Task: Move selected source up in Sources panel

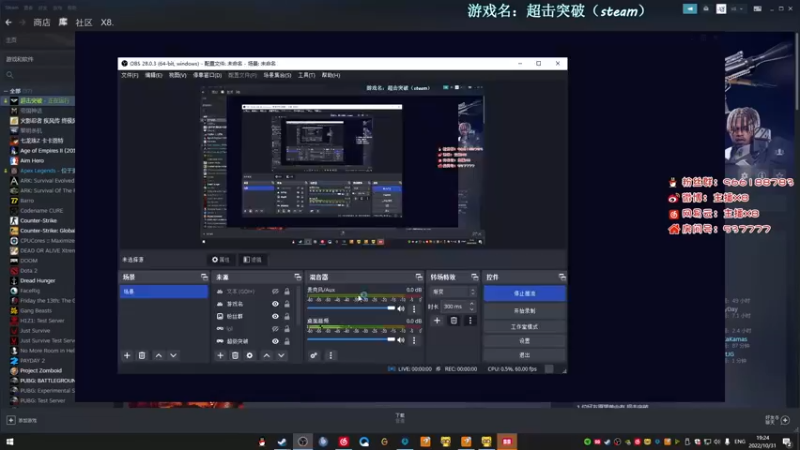Action: pyautogui.click(x=266, y=355)
